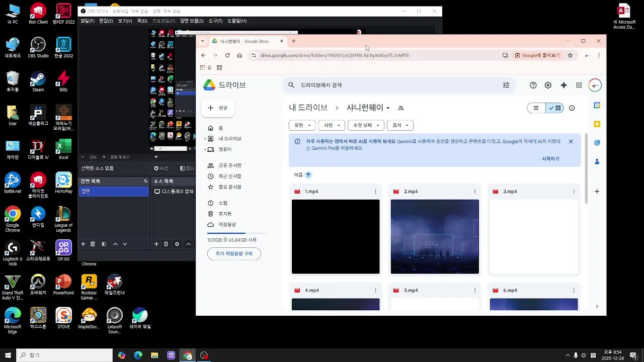644x362 pixels.
Task: Open the 수정 날짜 filter dropdown
Action: [366, 125]
